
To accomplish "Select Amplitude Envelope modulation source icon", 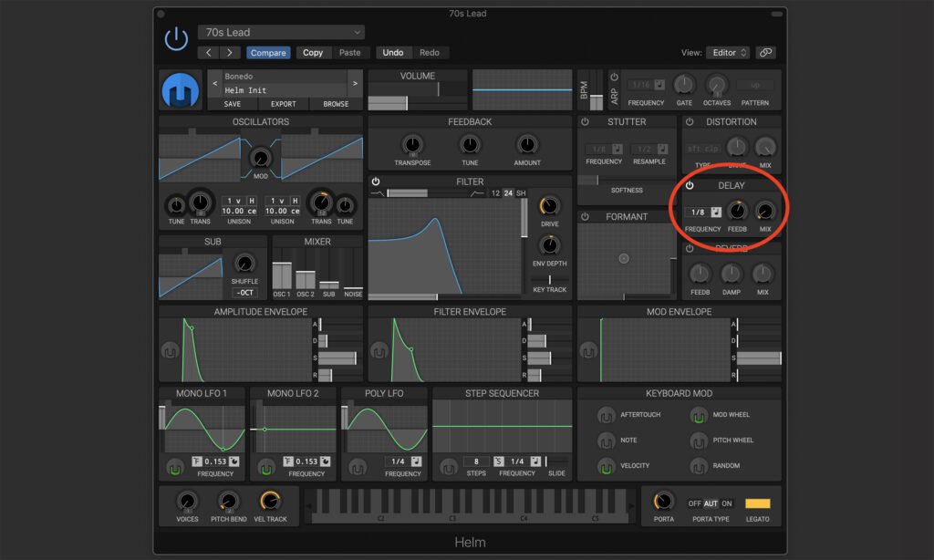I will click(170, 351).
